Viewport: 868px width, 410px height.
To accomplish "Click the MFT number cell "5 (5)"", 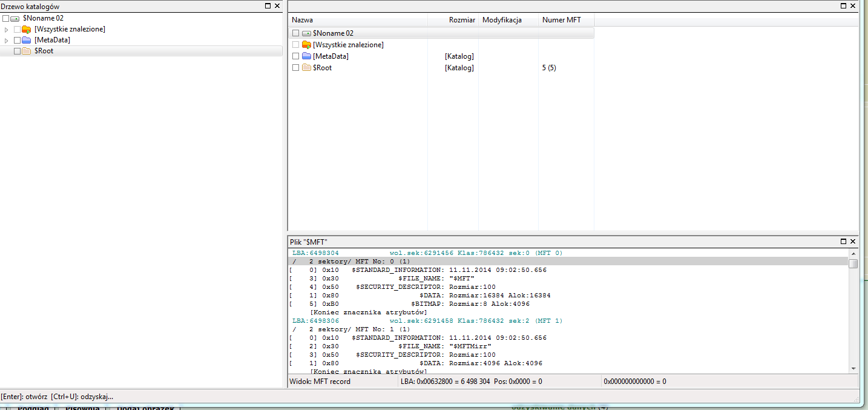I will pyautogui.click(x=549, y=68).
